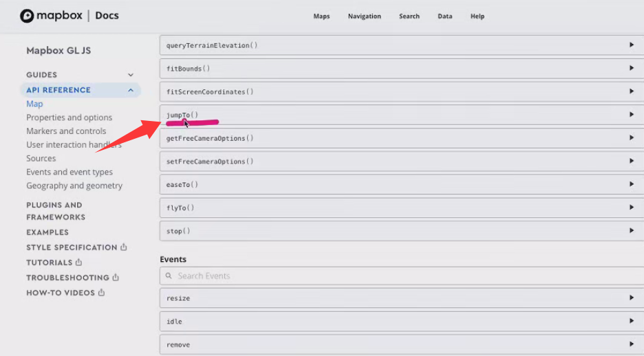Select Map in the sidebar
Screen dimensions: 644x356
coord(34,104)
